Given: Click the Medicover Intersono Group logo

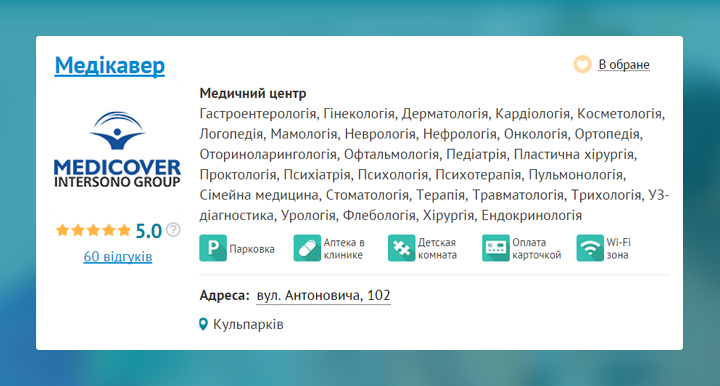Looking at the screenshot, I should [x=117, y=149].
